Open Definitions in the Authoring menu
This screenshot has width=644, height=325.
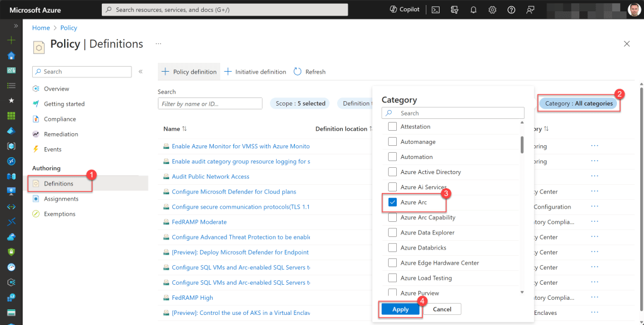pyautogui.click(x=58, y=184)
